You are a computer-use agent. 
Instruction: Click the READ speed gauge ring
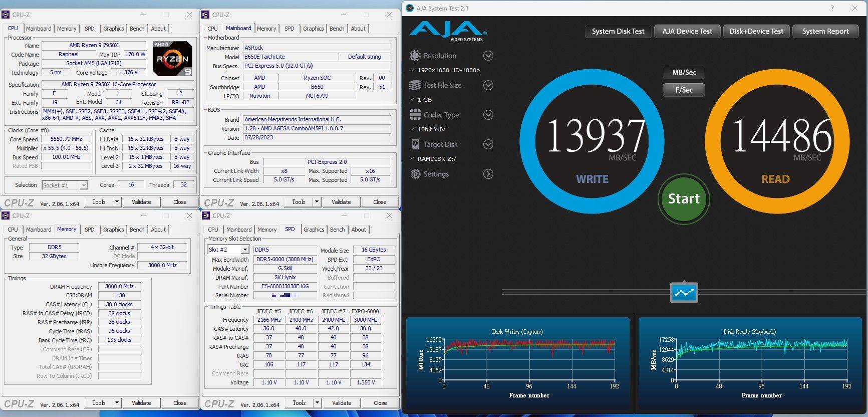pyautogui.click(x=777, y=141)
